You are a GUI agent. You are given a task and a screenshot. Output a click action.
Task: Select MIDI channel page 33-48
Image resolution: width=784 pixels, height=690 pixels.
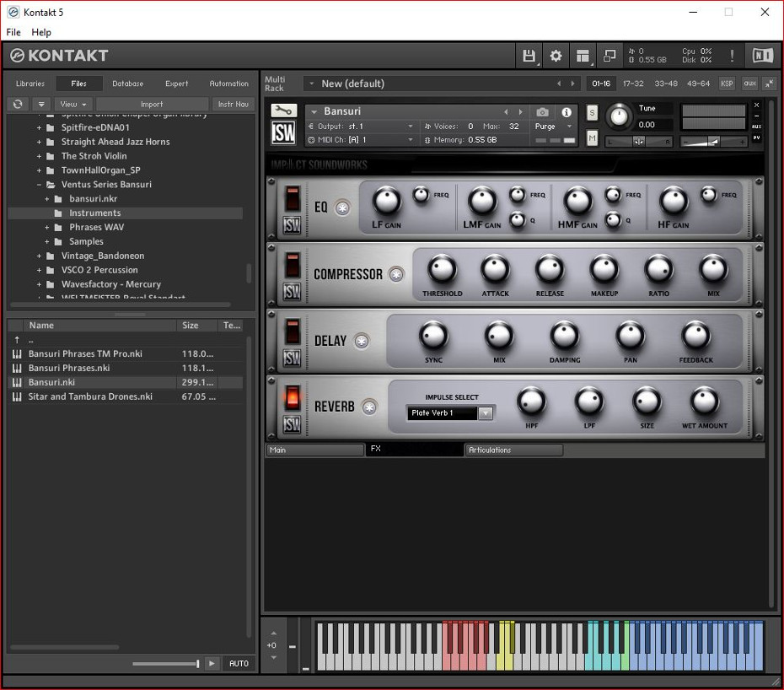[666, 84]
